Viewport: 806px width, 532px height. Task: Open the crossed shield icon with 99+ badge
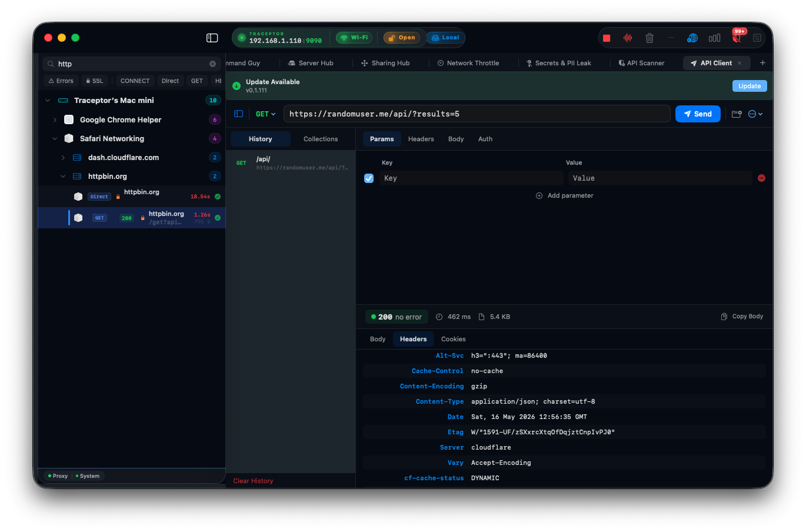(x=737, y=37)
